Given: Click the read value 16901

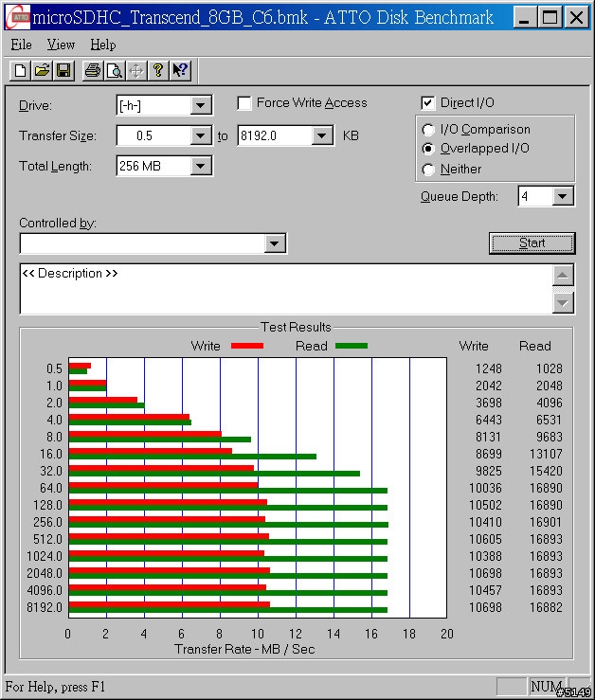Looking at the screenshot, I should pyautogui.click(x=546, y=522).
